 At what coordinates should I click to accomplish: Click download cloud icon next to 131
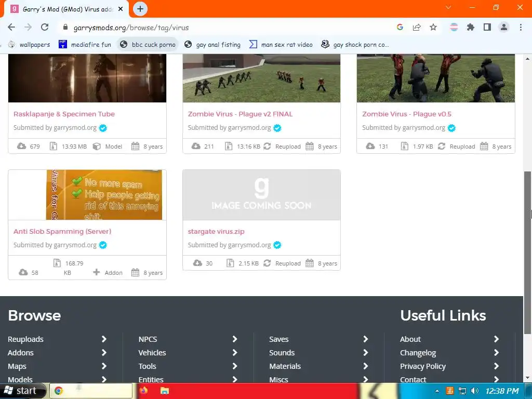point(370,146)
